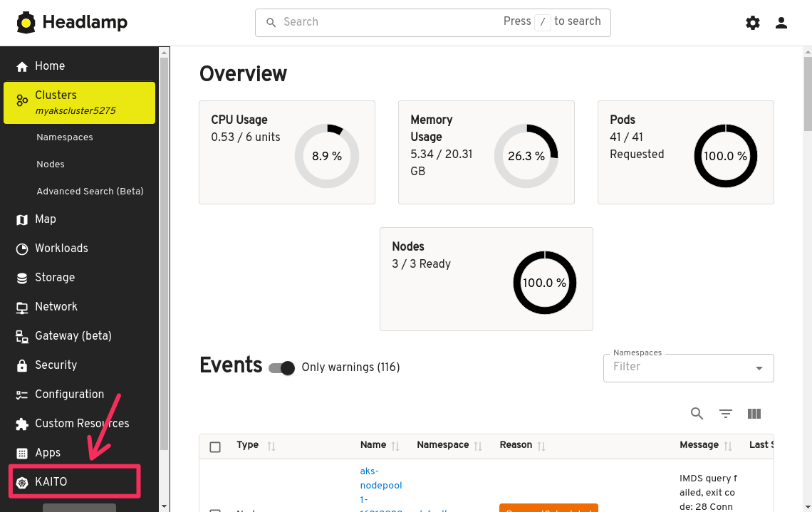
Task: Click the account user icon
Action: click(781, 23)
